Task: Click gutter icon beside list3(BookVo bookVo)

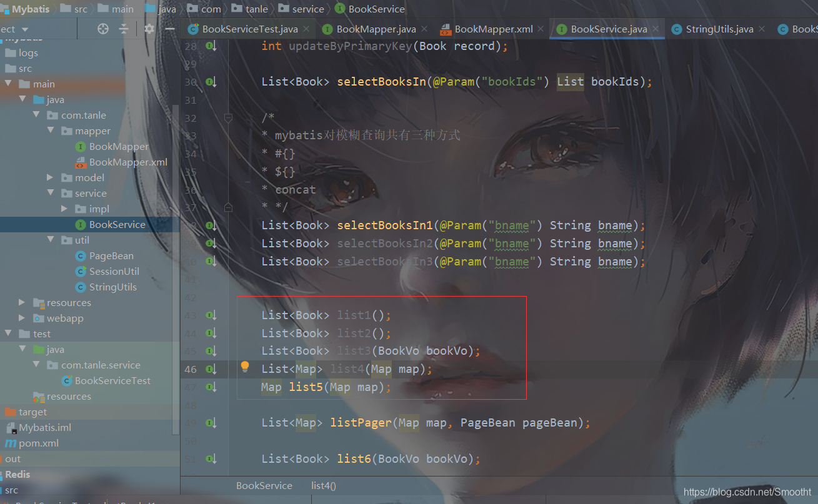Action: (x=211, y=351)
